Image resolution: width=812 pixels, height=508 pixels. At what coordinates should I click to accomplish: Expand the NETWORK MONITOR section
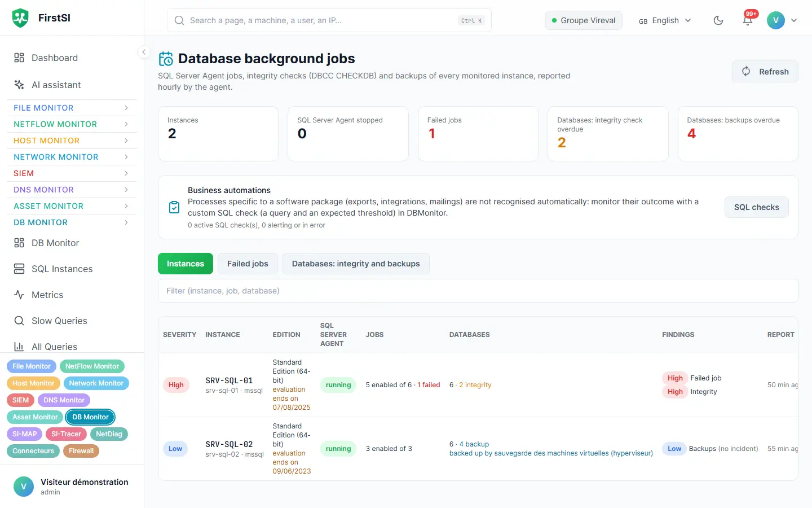point(72,157)
